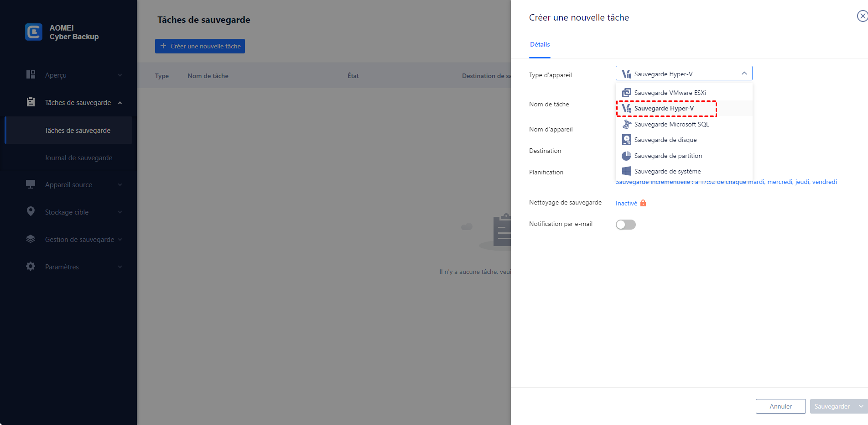The width and height of the screenshot is (868, 425).
Task: Expand the Gestion de sauvegarde section chevron
Action: 120,240
